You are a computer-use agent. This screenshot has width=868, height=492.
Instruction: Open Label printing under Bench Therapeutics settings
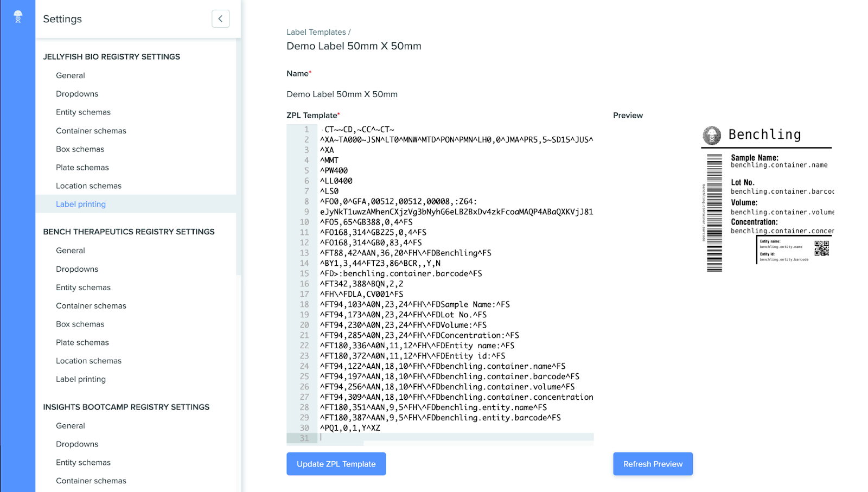[x=81, y=379]
